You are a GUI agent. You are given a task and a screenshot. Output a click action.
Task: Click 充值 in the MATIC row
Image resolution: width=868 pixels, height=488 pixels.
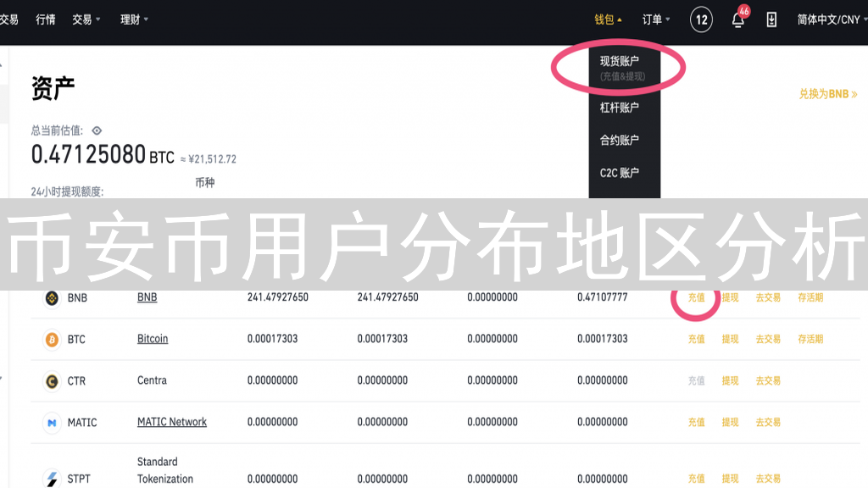pyautogui.click(x=697, y=422)
